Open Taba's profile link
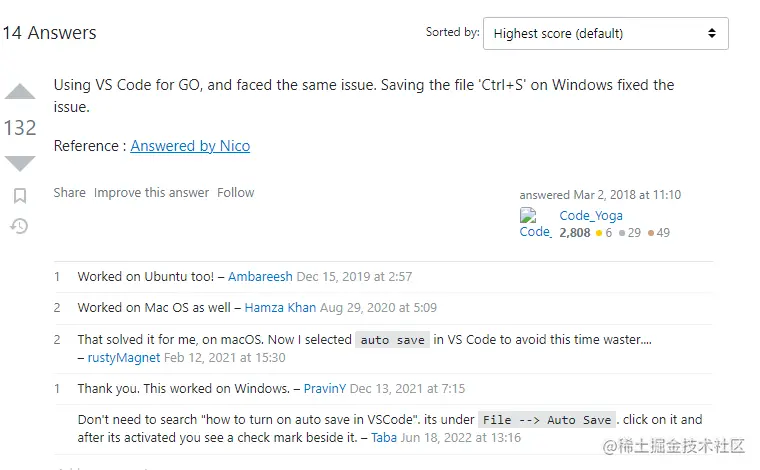Screen dimensions: 760x470 (x=384, y=438)
